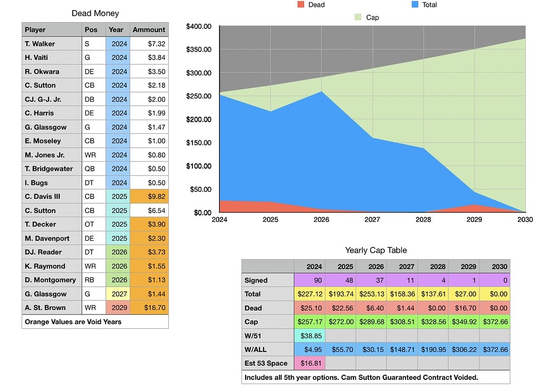
Task: Select the W/51 value $38.85
Action: (310, 335)
